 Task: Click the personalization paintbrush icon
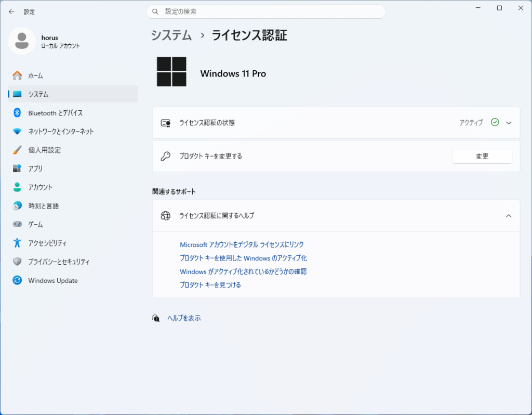tap(17, 150)
